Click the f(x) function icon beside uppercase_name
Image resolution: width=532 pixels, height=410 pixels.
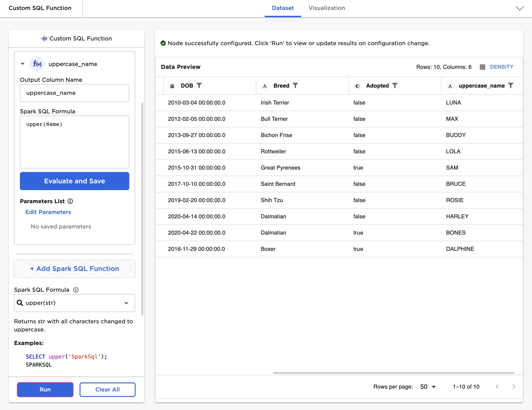37,64
